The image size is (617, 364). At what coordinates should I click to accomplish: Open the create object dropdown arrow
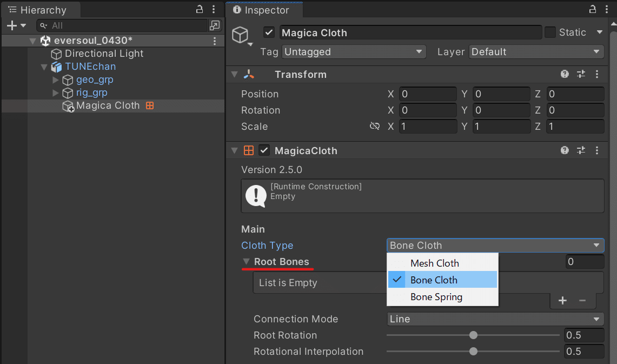point(23,25)
